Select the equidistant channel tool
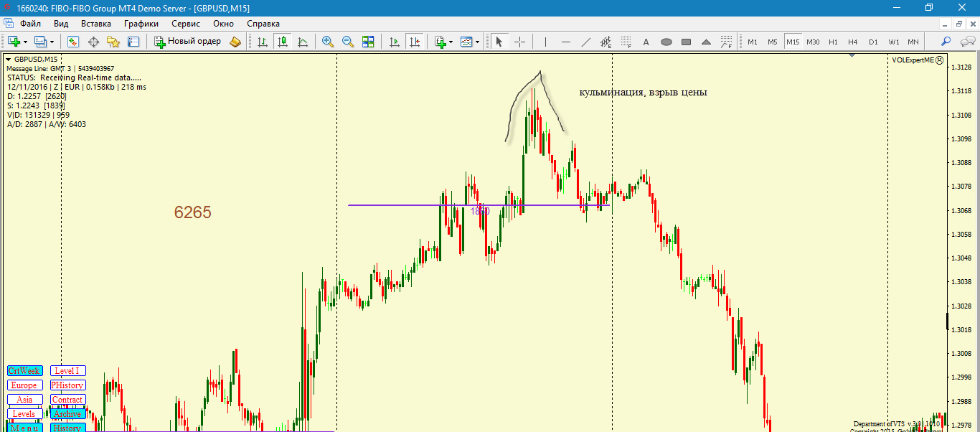 tap(606, 42)
